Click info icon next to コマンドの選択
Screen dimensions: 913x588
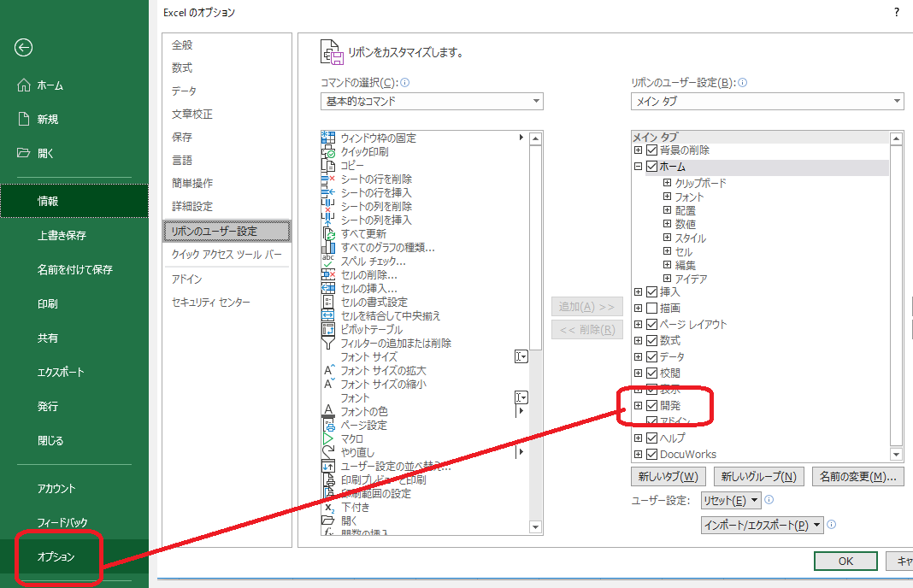[404, 83]
